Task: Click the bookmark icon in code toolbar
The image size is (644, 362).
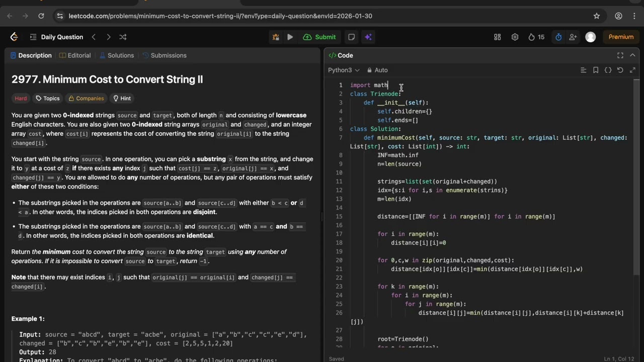Action: click(596, 70)
